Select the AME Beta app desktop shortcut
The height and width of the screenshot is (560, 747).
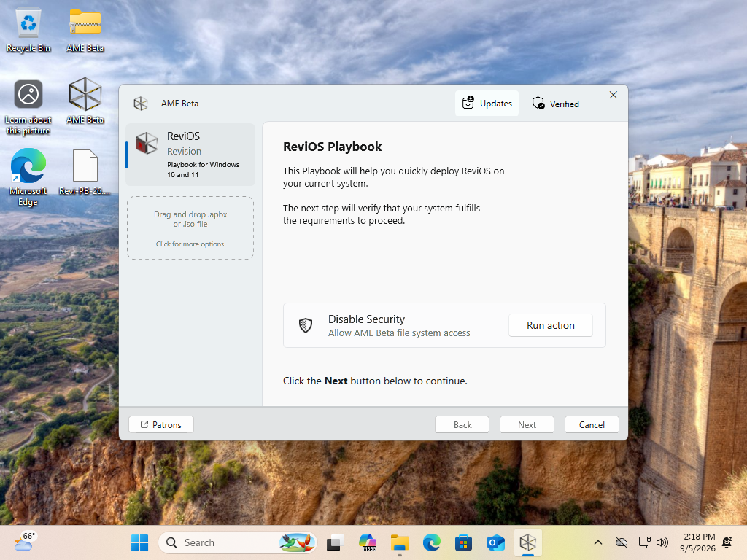pos(85,101)
